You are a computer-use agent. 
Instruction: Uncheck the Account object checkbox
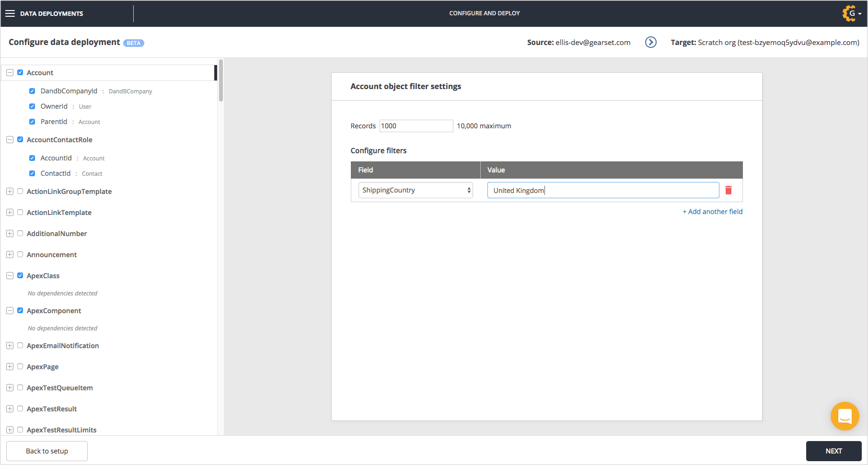[20, 73]
